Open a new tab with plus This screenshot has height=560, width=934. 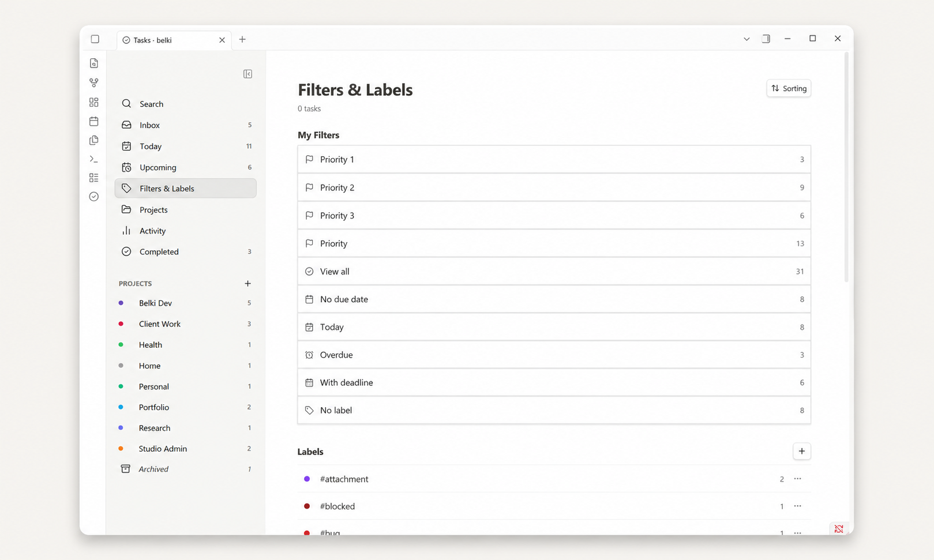click(x=242, y=39)
